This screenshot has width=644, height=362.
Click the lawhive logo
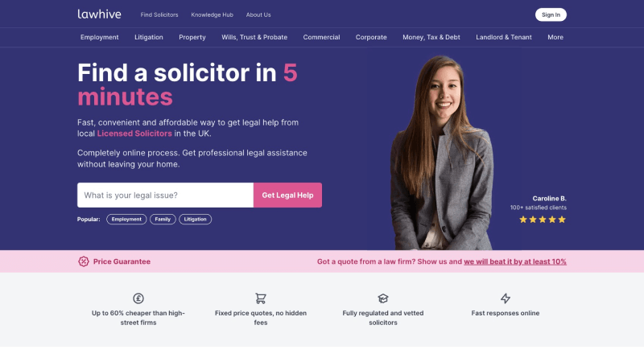(x=99, y=14)
